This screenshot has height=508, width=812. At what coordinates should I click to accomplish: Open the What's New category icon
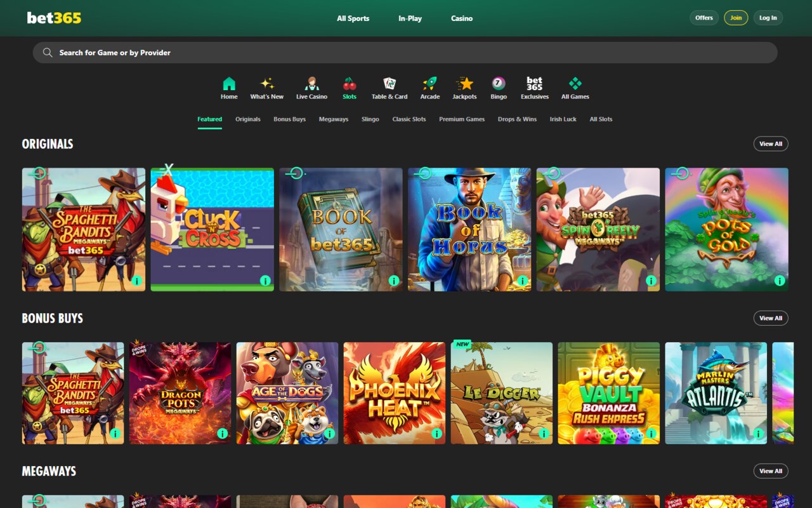tap(267, 84)
